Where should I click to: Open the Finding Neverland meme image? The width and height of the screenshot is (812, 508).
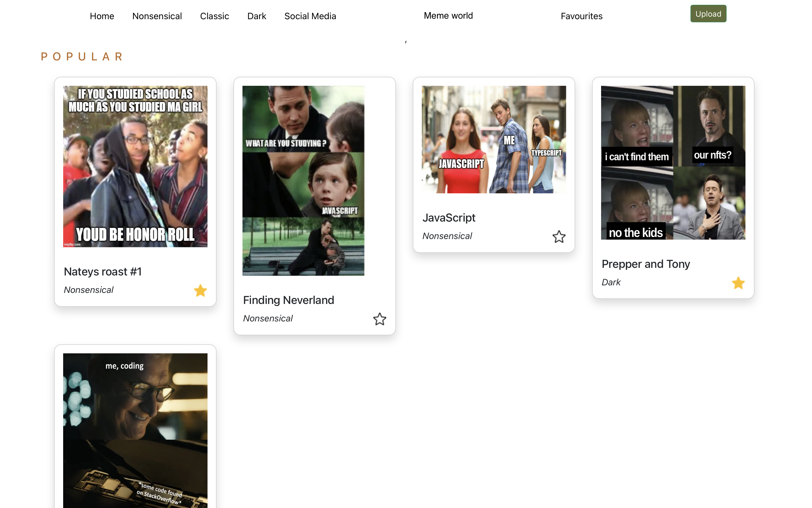pyautogui.click(x=303, y=181)
